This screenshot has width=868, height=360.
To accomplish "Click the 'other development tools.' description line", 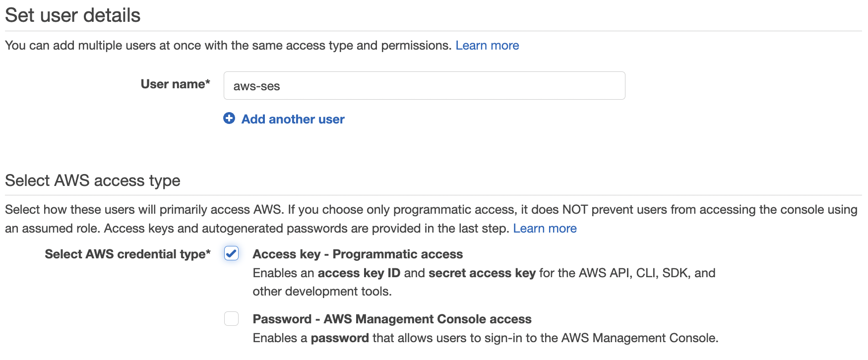I will [322, 292].
